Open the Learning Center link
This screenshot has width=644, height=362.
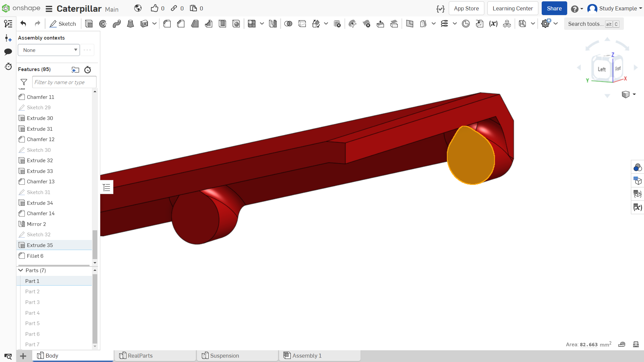pos(513,8)
